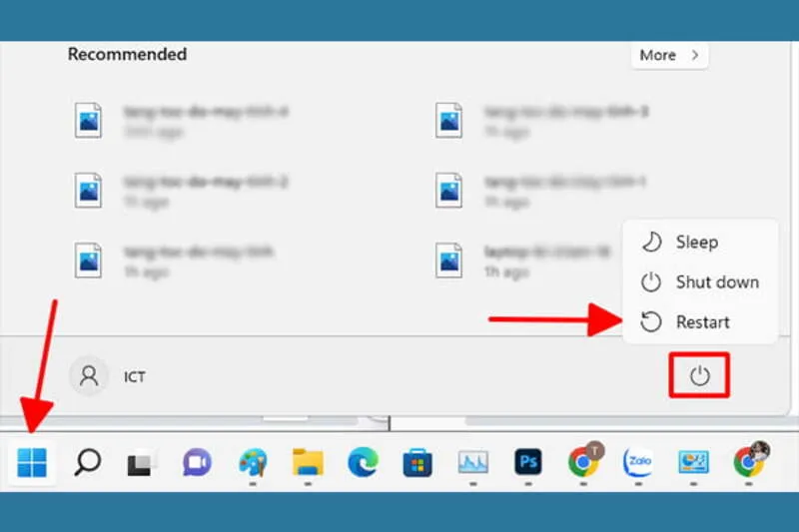Viewport: 799px width, 532px height.
Task: Open the blue picture-frame app on the taskbar
Action: pos(693,462)
